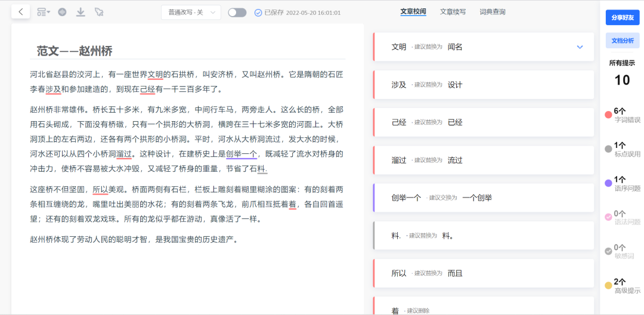This screenshot has width=644, height=315.
Task: Select the yellow advanced hints category dot
Action: 608,285
